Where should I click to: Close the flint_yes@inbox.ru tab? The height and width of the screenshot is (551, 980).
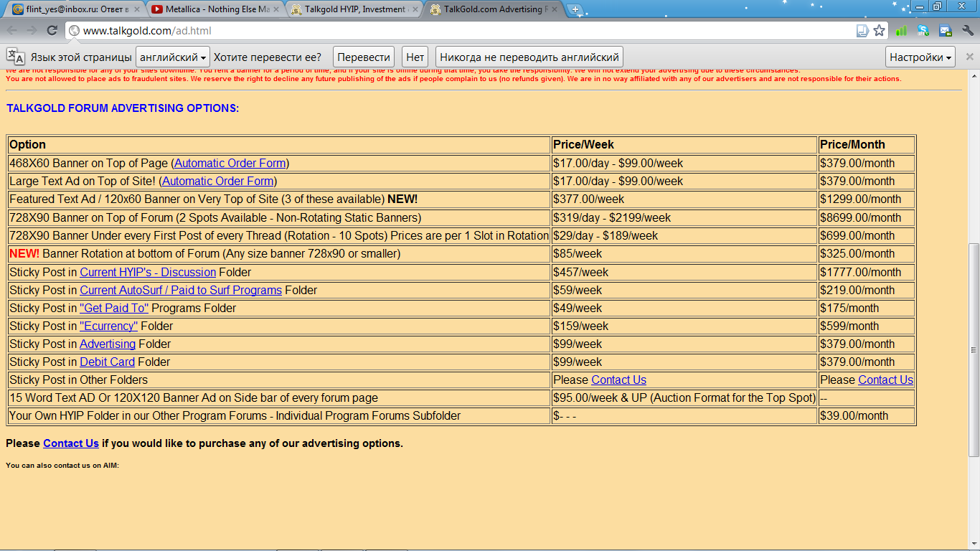tap(137, 10)
